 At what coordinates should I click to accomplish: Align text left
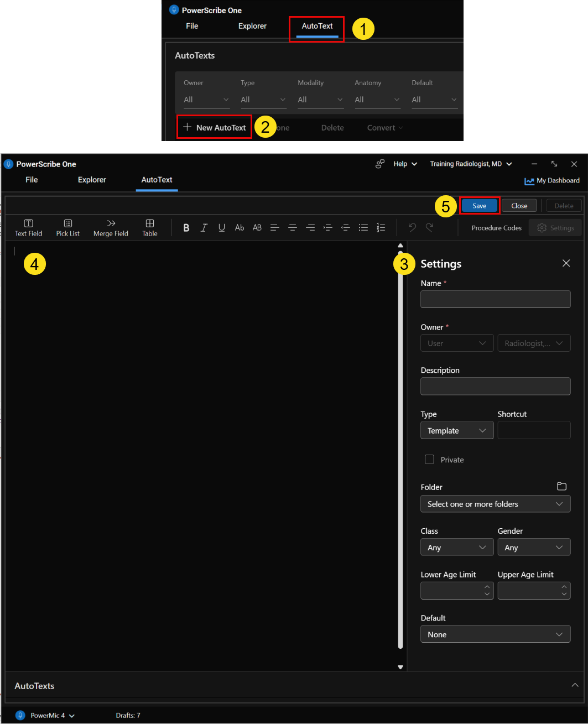275,228
